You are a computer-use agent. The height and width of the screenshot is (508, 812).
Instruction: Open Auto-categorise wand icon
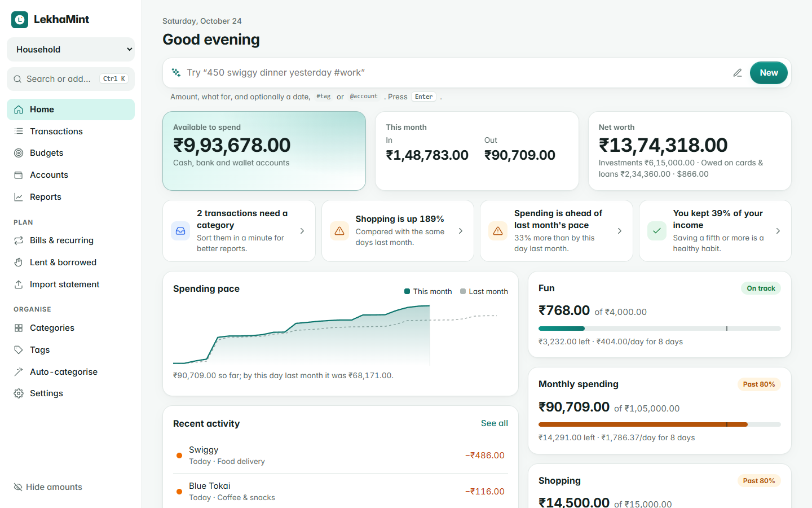19,372
